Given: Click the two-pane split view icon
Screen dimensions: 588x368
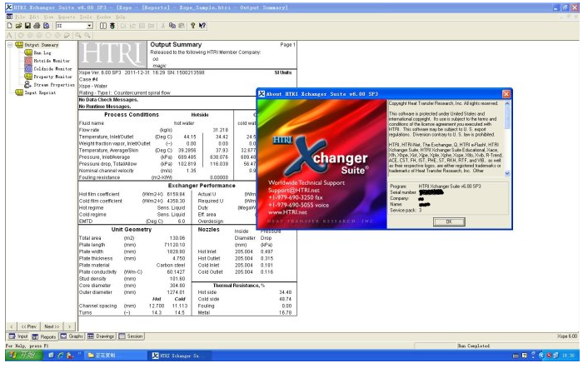Looking at the screenshot, I should 103,26.
